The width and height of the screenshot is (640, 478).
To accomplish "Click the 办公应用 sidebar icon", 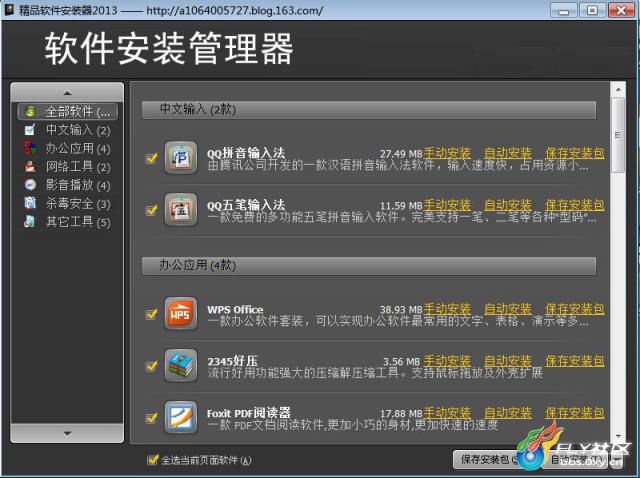I will (x=30, y=148).
